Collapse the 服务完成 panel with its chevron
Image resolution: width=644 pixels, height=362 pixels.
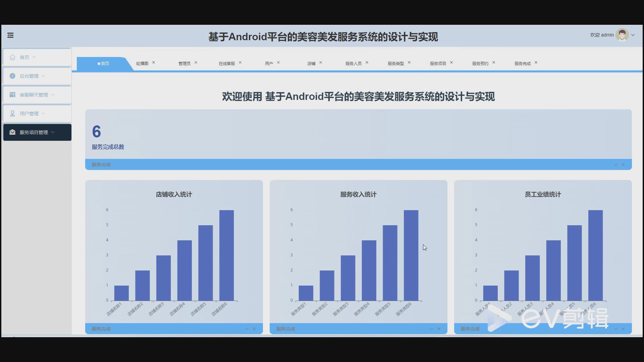616,165
